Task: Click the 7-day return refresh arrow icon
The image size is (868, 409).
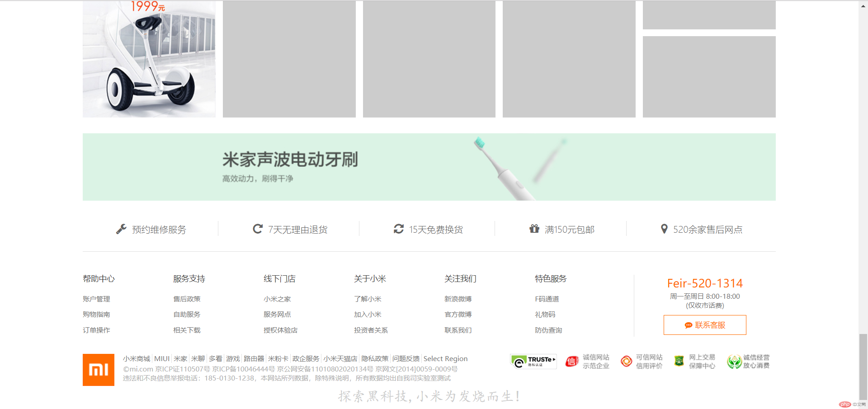Action: 258,229
